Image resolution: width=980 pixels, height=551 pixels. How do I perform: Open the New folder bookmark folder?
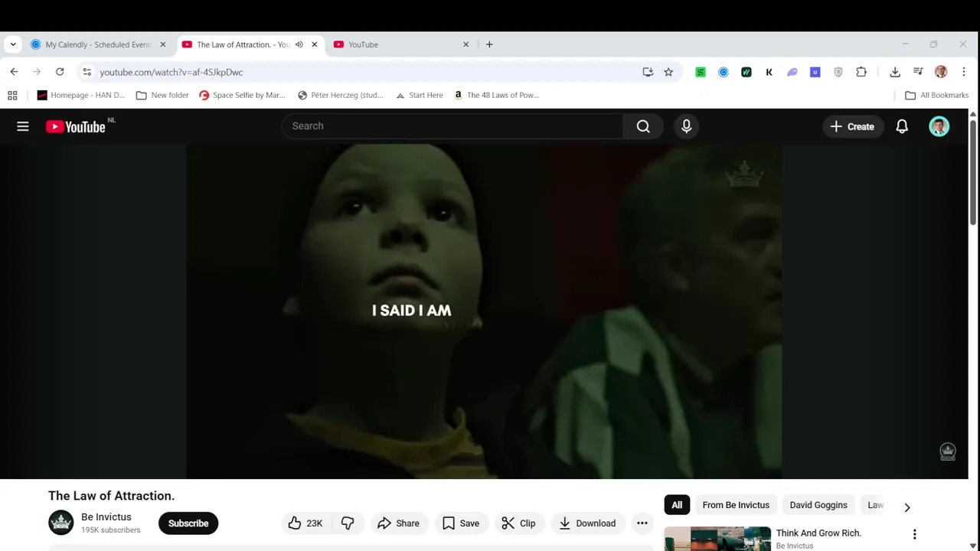click(x=162, y=96)
